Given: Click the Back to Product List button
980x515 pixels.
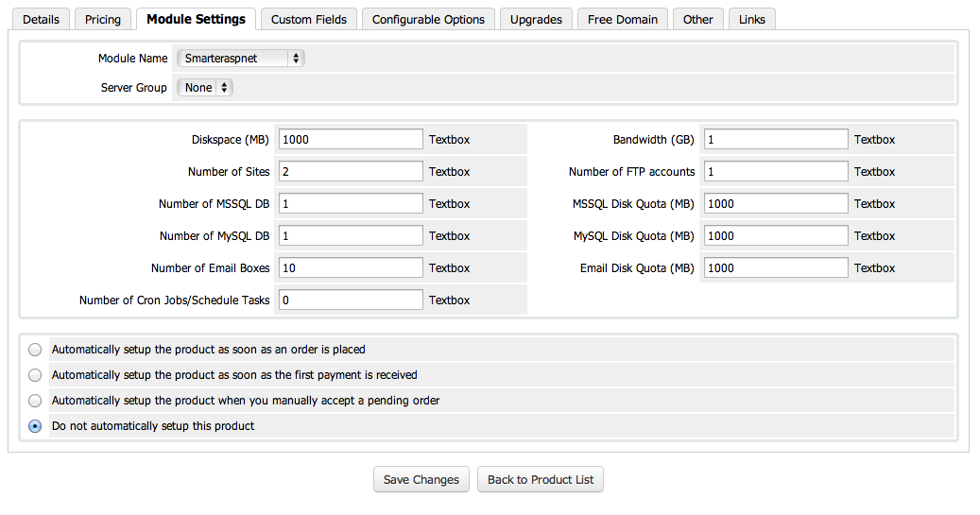Looking at the screenshot, I should (x=541, y=479).
